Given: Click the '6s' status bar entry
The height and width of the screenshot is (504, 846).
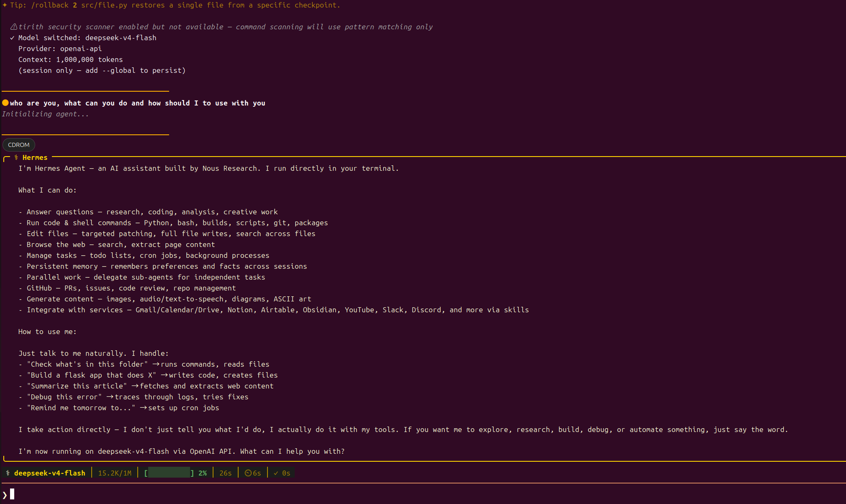Looking at the screenshot, I should coord(257,473).
